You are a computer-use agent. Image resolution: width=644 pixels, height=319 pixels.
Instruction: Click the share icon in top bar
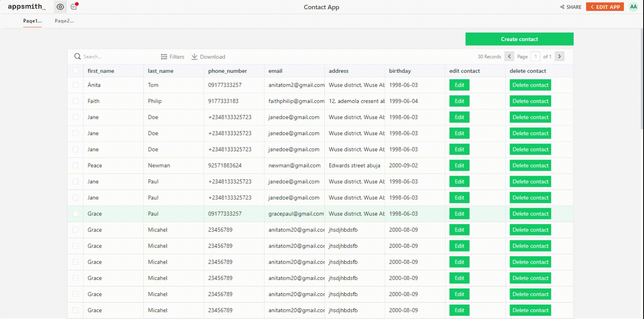[x=562, y=7]
